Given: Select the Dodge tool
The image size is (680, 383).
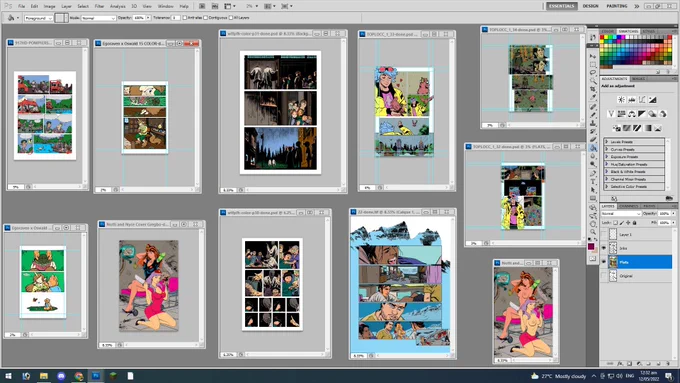Looking at the screenshot, I should coord(593,164).
